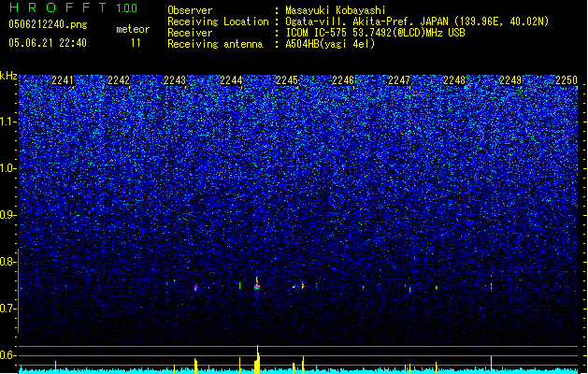This screenshot has width=588, height=374.
Task: Click the 2248 time marker
Action: (x=454, y=80)
